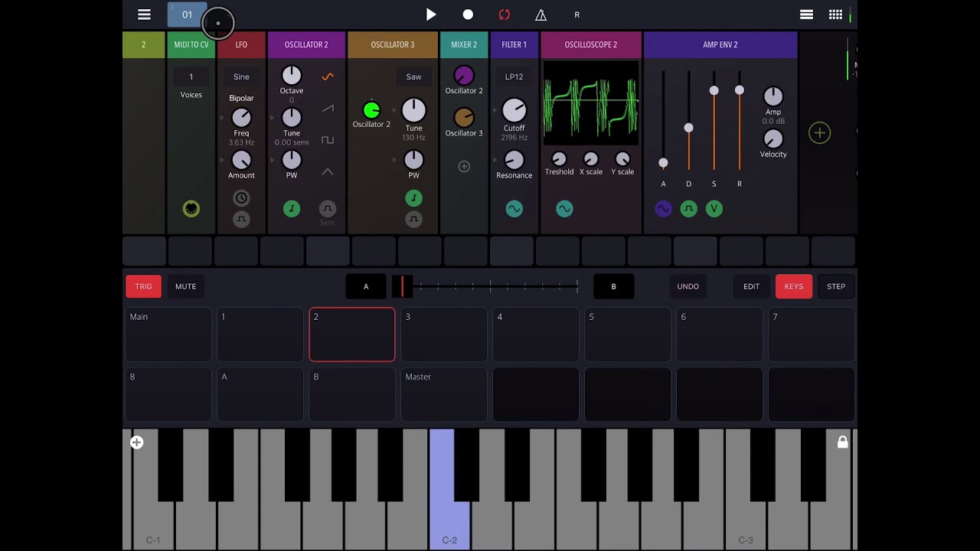This screenshot has width=980, height=551.
Task: Click Oscillator 3 green note port
Action: (x=413, y=198)
